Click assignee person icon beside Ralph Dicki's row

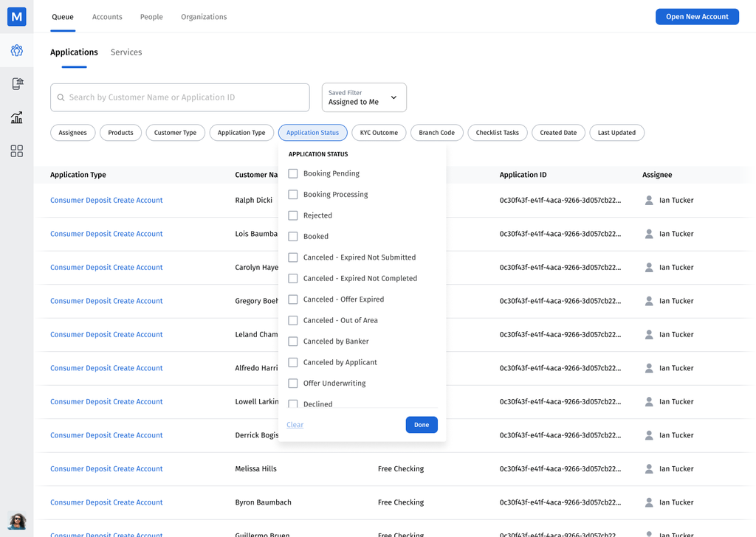(x=649, y=201)
